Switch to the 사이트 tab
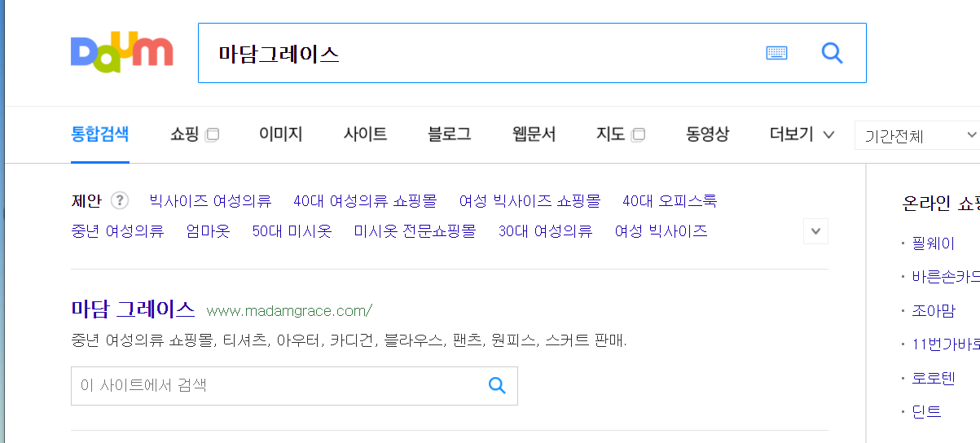 365,134
